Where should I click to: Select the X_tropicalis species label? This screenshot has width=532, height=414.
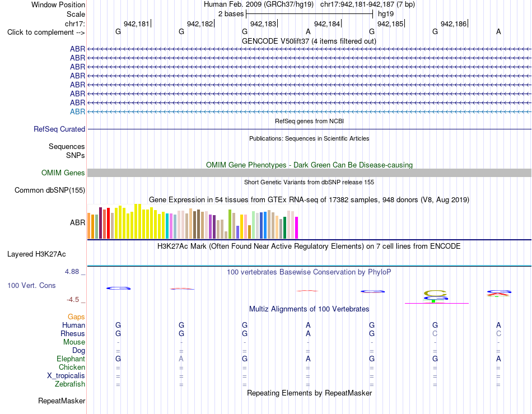pos(66,376)
